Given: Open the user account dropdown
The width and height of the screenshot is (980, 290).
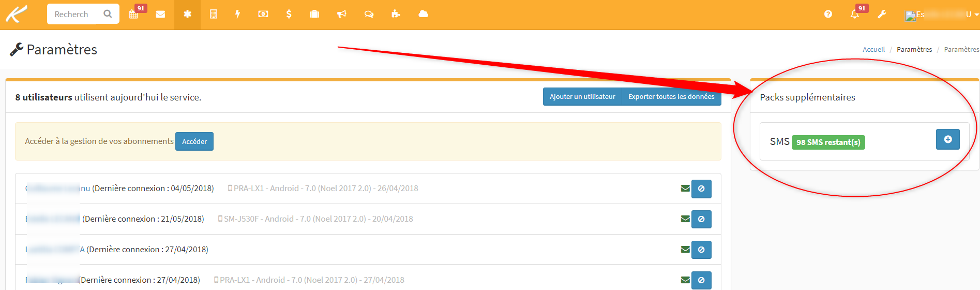Looking at the screenshot, I should pyautogui.click(x=942, y=15).
